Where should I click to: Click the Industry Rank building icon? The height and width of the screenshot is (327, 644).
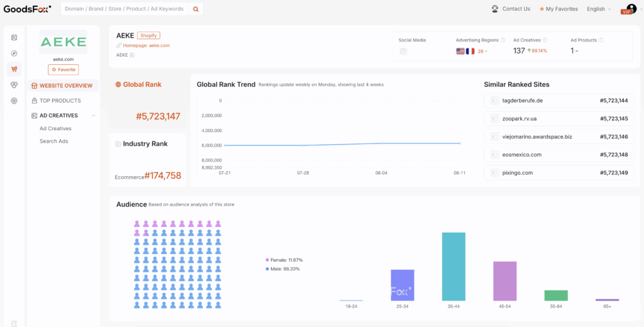118,144
